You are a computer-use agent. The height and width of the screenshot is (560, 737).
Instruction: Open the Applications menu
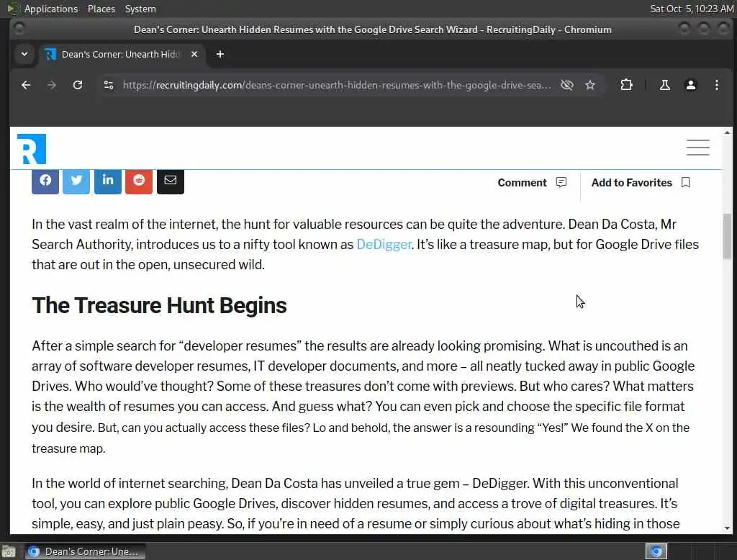pyautogui.click(x=51, y=9)
